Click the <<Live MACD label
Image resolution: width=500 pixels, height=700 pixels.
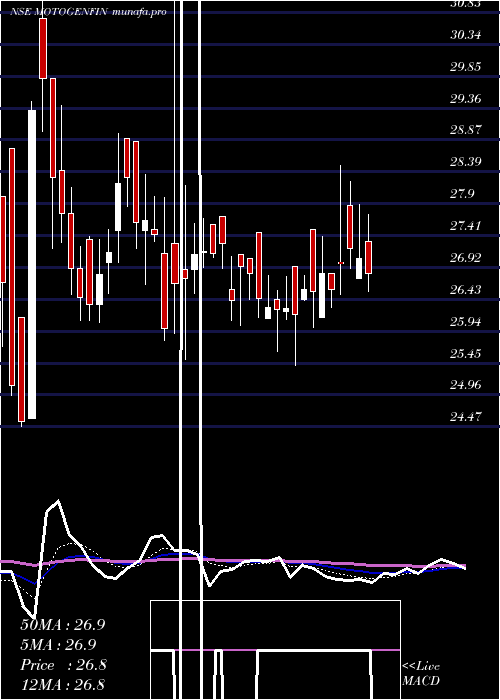point(421,673)
